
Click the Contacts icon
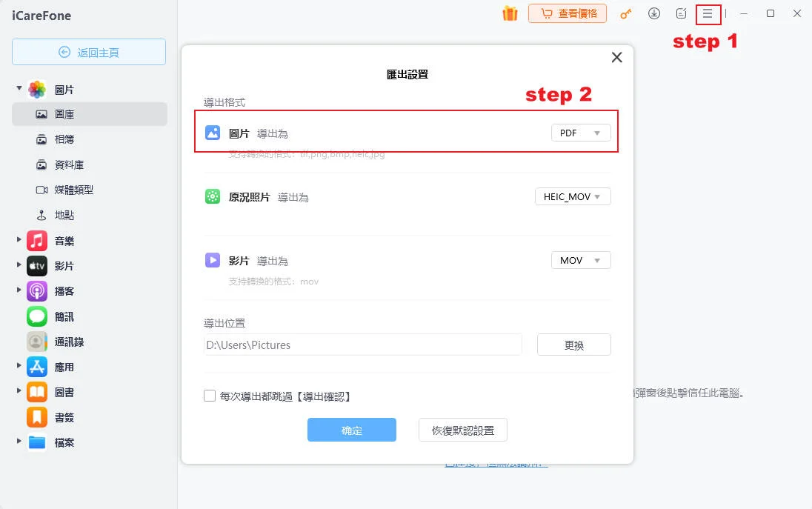(x=37, y=342)
